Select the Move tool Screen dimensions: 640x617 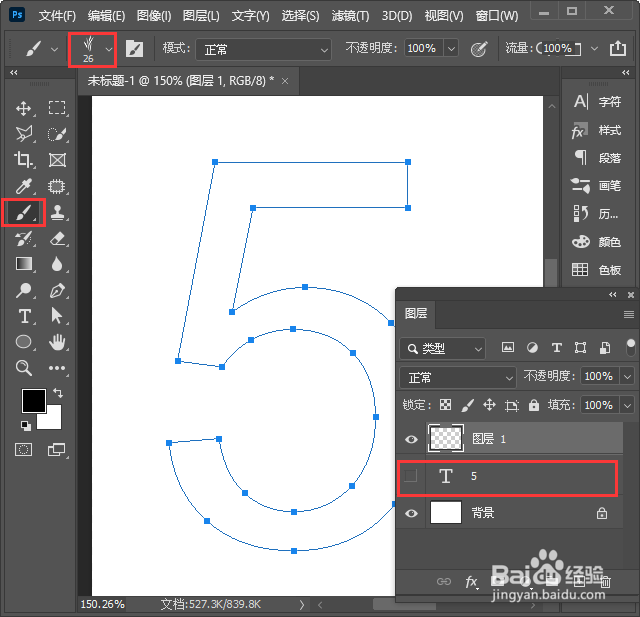pyautogui.click(x=23, y=108)
